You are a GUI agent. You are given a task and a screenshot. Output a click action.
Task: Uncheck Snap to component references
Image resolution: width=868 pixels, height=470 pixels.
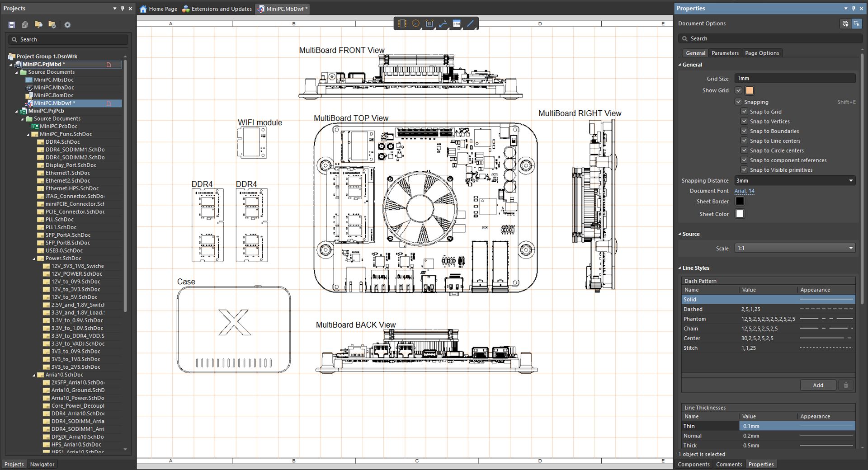tap(744, 160)
